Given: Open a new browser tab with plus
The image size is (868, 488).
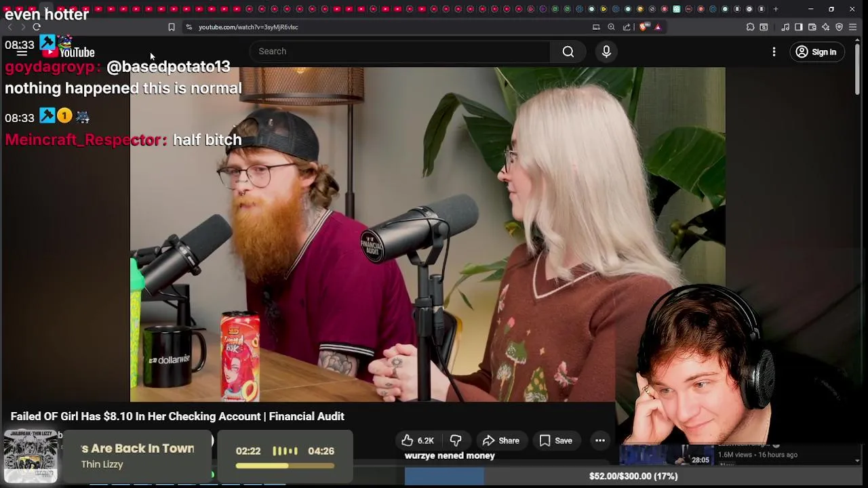Looking at the screenshot, I should coord(776,9).
